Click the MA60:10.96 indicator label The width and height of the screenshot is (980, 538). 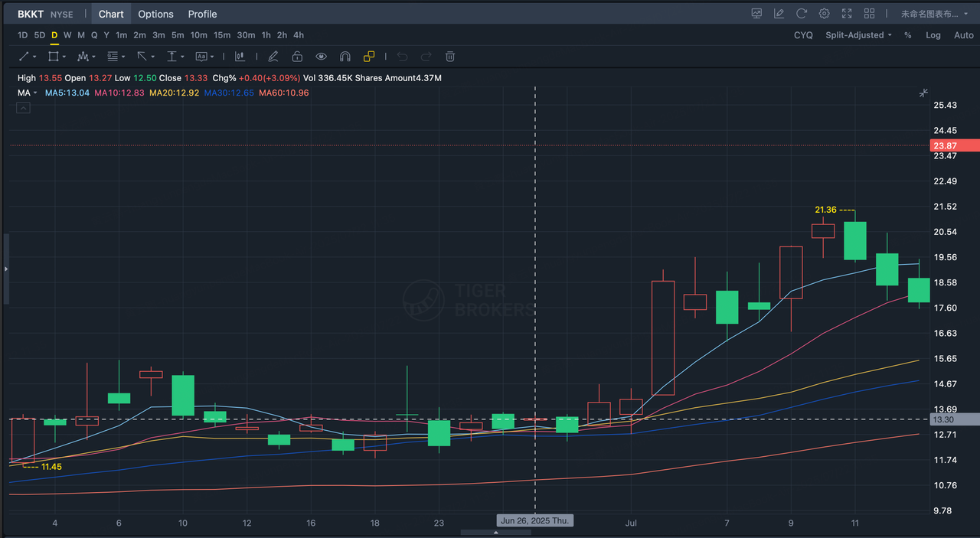[x=284, y=93]
